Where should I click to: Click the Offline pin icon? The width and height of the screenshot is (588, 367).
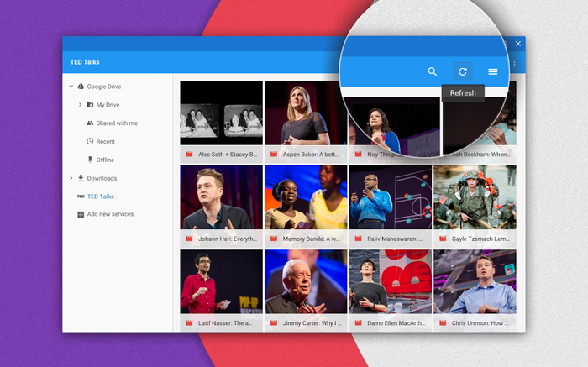pos(90,160)
